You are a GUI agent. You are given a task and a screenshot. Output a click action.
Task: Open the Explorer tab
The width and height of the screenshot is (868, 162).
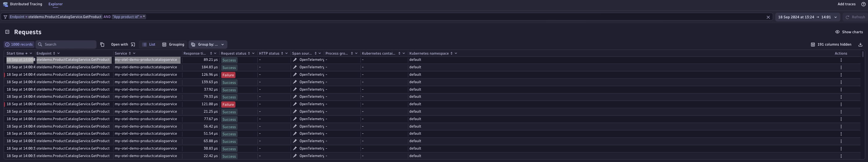56,4
